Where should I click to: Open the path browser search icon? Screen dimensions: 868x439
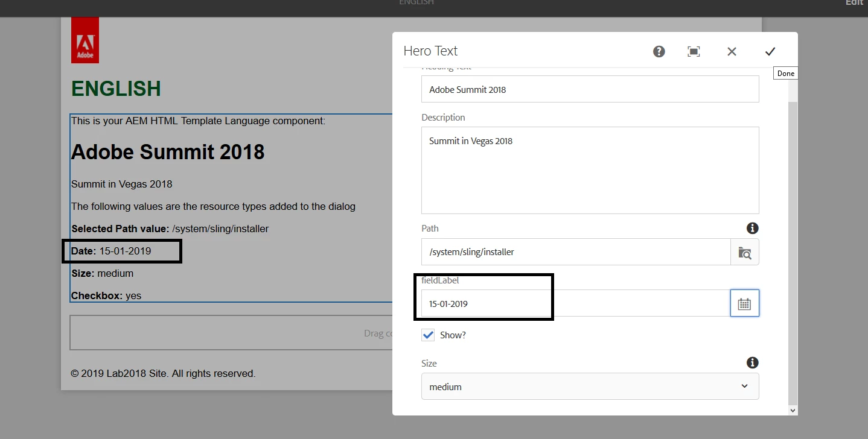click(x=745, y=252)
